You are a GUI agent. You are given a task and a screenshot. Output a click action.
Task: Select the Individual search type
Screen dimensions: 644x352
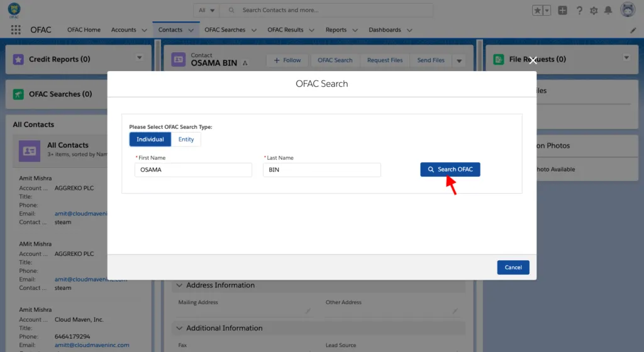150,140
